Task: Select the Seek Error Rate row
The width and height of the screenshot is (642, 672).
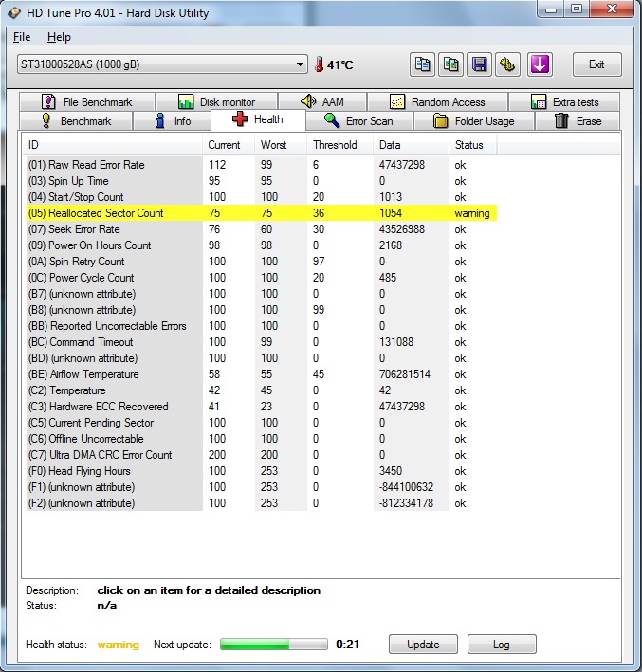Action: pyautogui.click(x=262, y=229)
